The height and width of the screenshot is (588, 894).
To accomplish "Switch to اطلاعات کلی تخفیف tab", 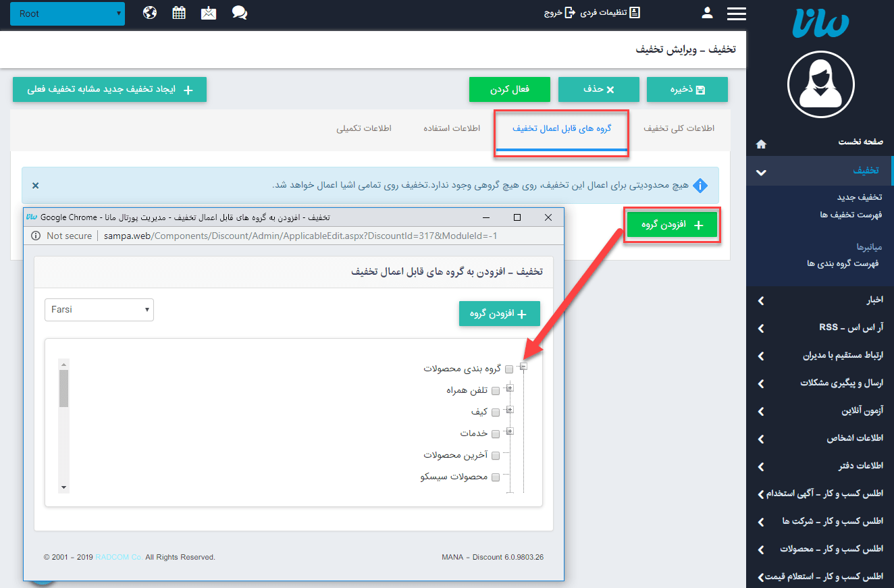I will pos(680,128).
